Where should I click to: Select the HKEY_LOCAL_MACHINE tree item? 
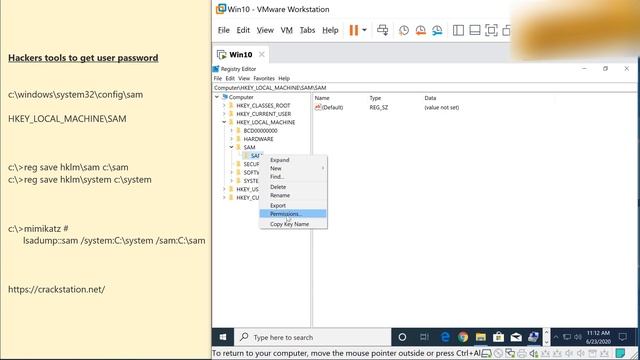coord(265,122)
